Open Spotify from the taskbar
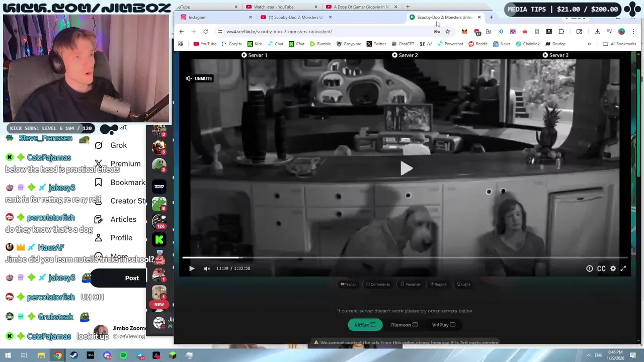This screenshot has height=362, width=644. 123,355
